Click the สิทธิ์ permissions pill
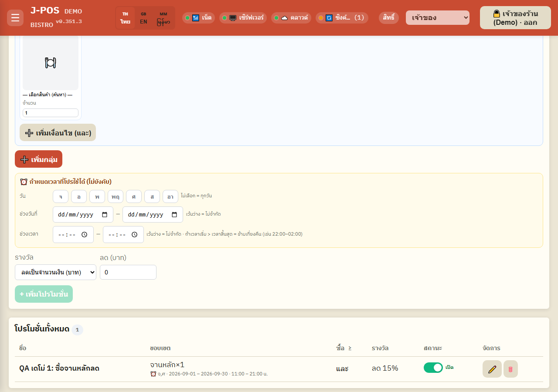 click(389, 18)
